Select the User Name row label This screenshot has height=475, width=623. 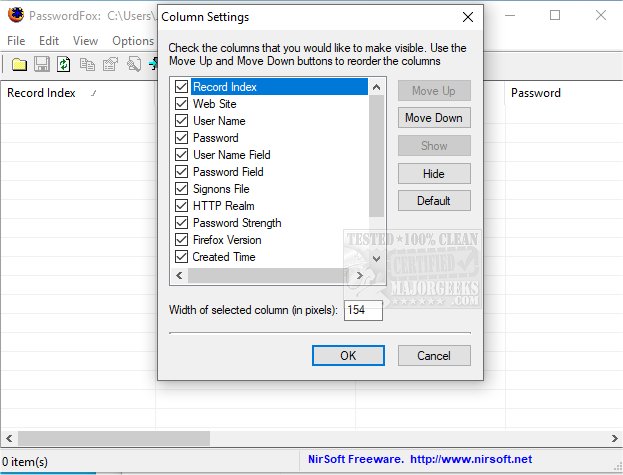[219, 121]
